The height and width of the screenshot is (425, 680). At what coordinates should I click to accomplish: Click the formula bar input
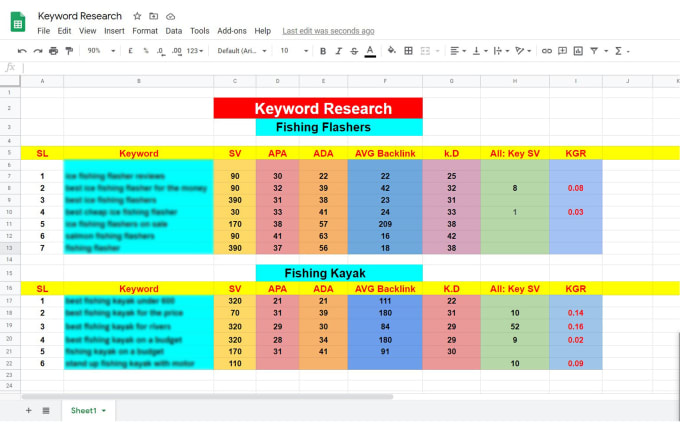[x=350, y=68]
